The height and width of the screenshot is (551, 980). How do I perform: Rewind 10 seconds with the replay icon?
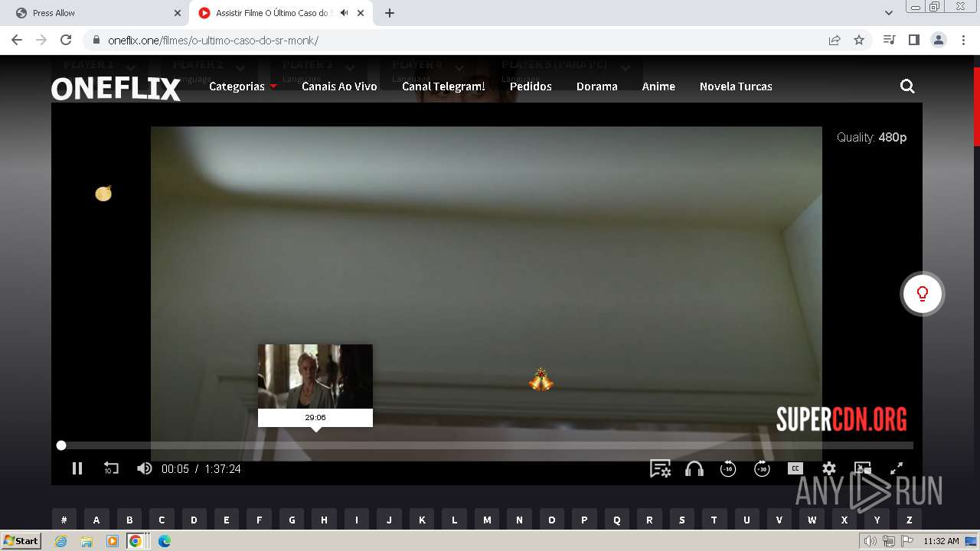point(111,468)
